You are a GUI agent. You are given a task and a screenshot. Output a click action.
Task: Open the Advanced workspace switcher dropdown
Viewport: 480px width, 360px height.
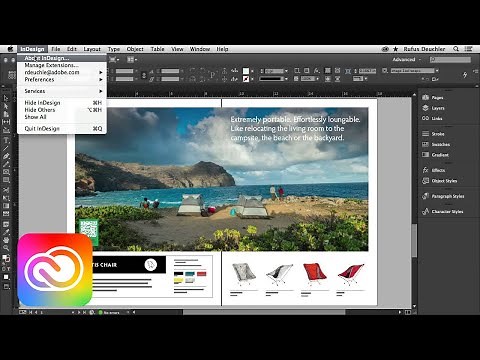pos(407,59)
